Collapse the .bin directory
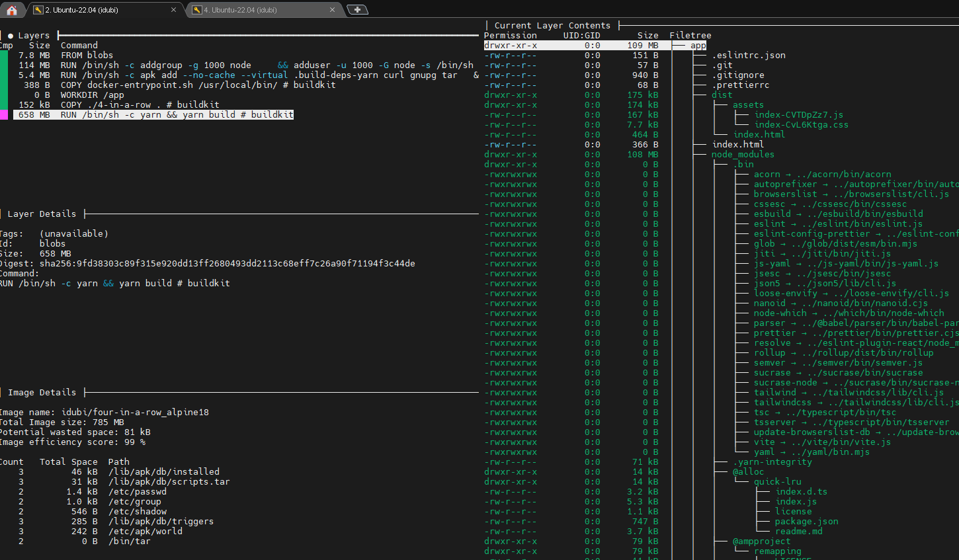The image size is (959, 560). pyautogui.click(x=743, y=164)
